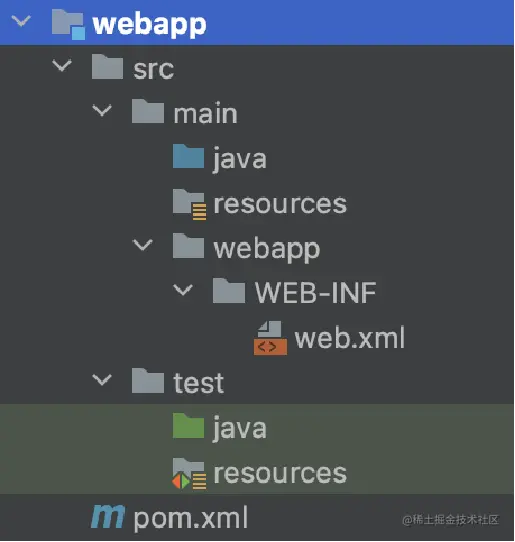
Task: Click the blue java sources folder icon
Action: pyautogui.click(x=188, y=156)
